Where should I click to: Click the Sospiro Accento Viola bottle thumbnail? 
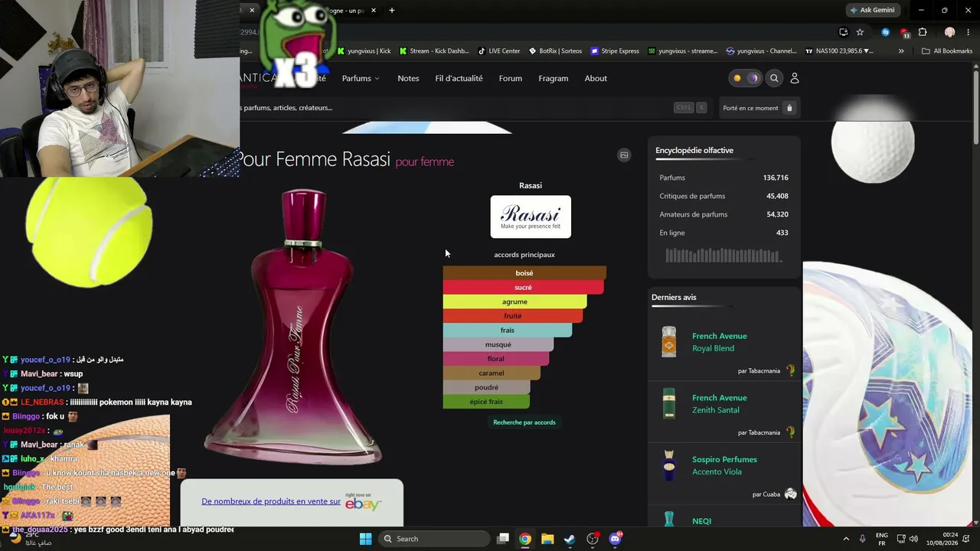coord(669,465)
